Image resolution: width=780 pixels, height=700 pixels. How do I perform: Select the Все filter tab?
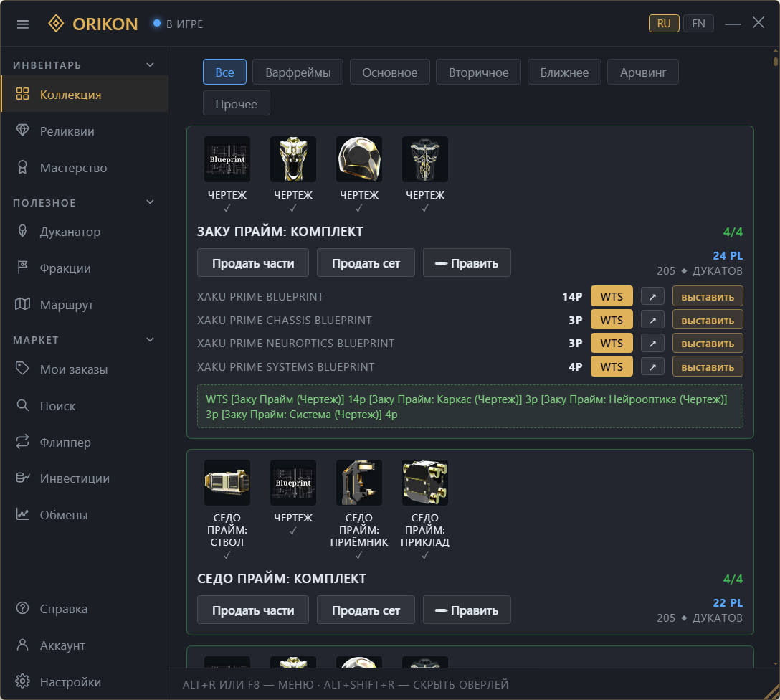point(224,72)
